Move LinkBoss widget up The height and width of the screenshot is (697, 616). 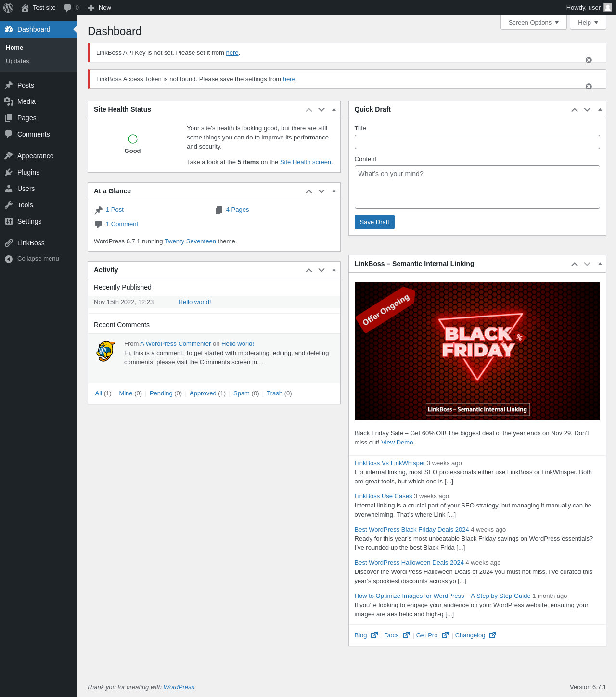pyautogui.click(x=575, y=264)
